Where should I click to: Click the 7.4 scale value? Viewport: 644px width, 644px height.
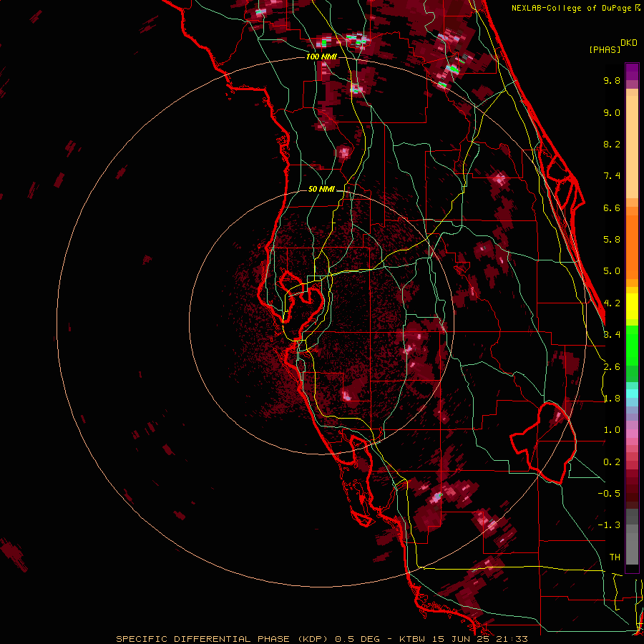[x=612, y=176]
